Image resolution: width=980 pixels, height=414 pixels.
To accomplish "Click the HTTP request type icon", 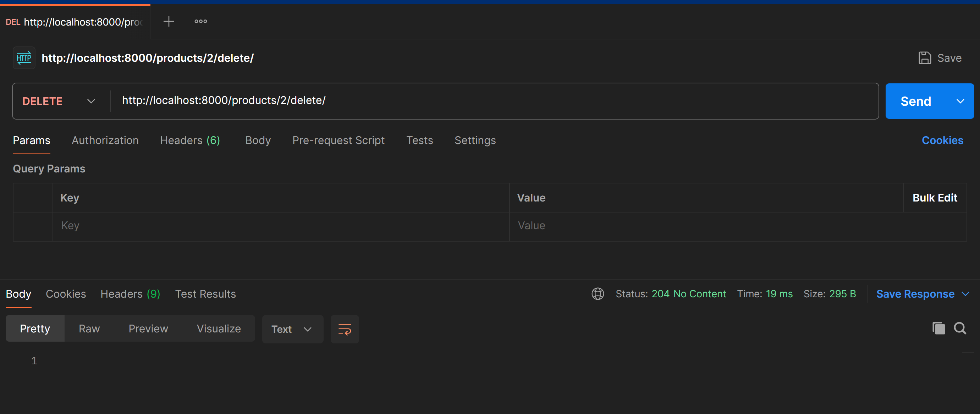I will pos(24,58).
